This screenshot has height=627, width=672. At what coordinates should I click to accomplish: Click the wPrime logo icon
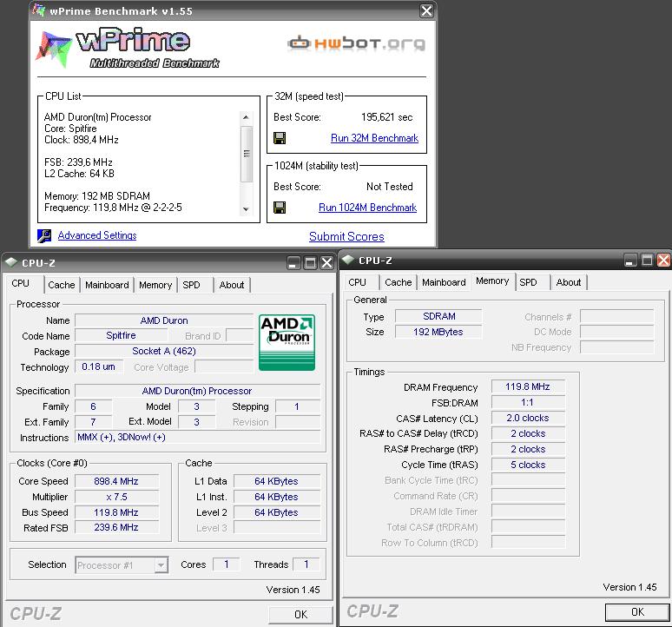click(x=54, y=49)
